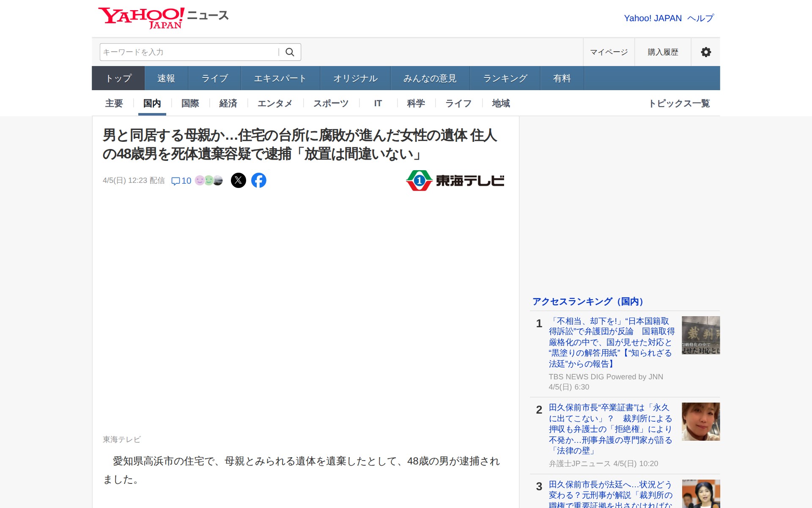Open settings via the gear icon

[x=705, y=52]
